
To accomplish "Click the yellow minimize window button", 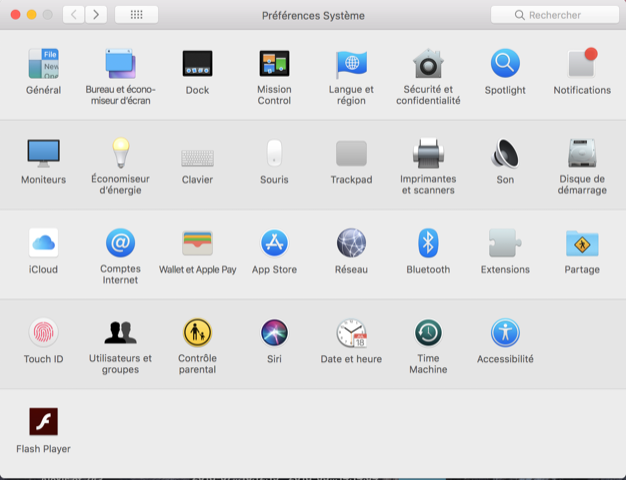I will (32, 15).
